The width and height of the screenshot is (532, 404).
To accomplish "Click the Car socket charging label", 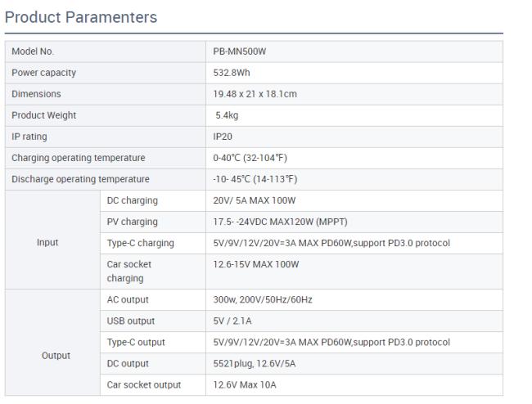I will click(x=129, y=272).
